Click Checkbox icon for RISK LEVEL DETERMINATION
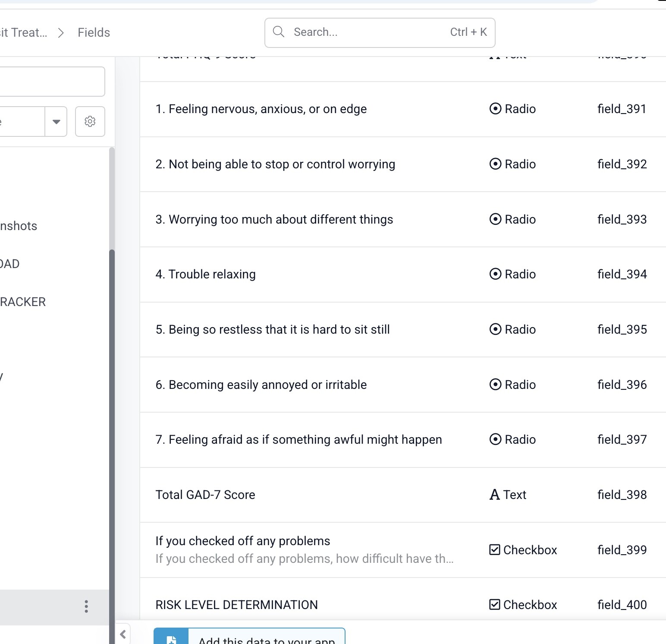The height and width of the screenshot is (644, 666). point(494,605)
